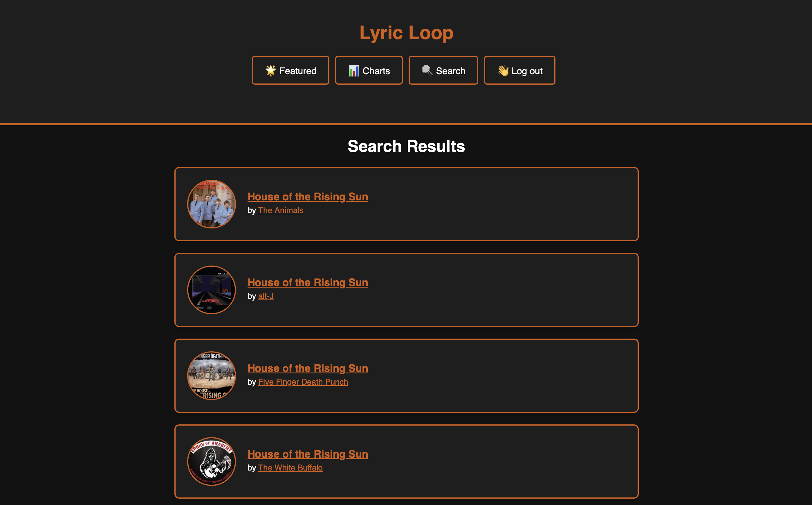The width and height of the screenshot is (812, 505).
Task: Open Five Finger Death Punch's song title link
Action: click(x=308, y=368)
